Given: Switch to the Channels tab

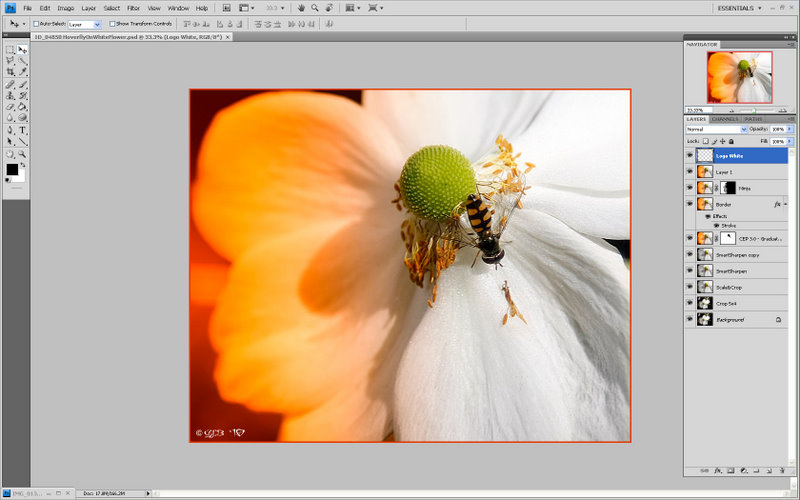Looking at the screenshot, I should pos(724,119).
